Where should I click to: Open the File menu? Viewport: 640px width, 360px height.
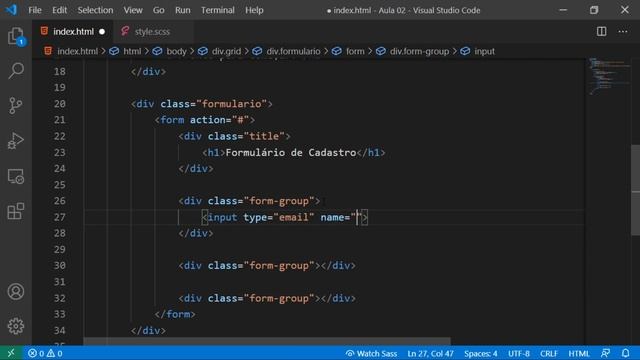35,10
